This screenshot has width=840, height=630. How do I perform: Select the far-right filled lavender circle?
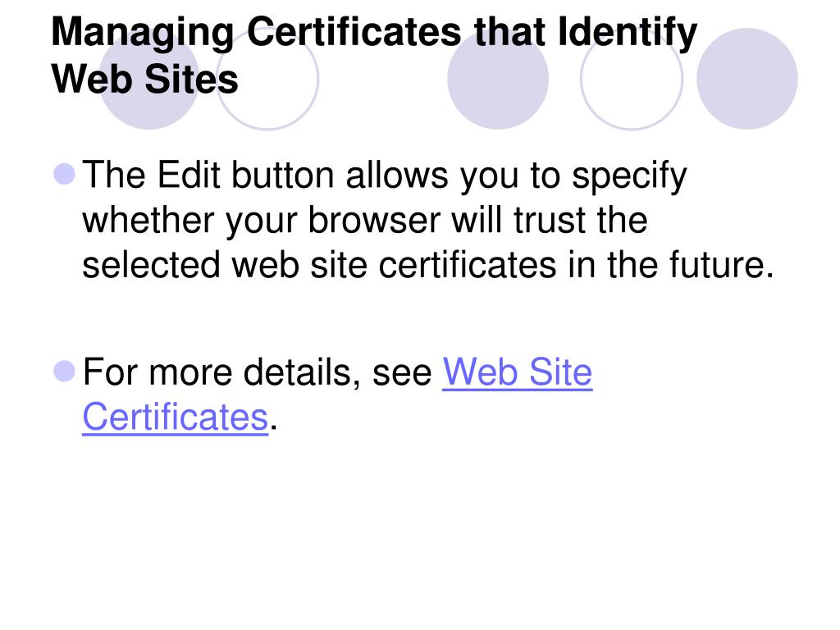[747, 79]
